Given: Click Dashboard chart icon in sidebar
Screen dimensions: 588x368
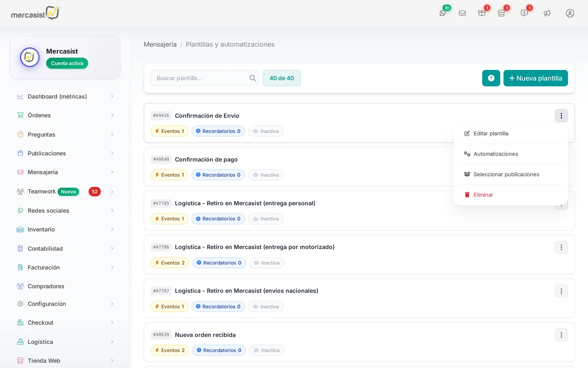Looking at the screenshot, I should (20, 97).
